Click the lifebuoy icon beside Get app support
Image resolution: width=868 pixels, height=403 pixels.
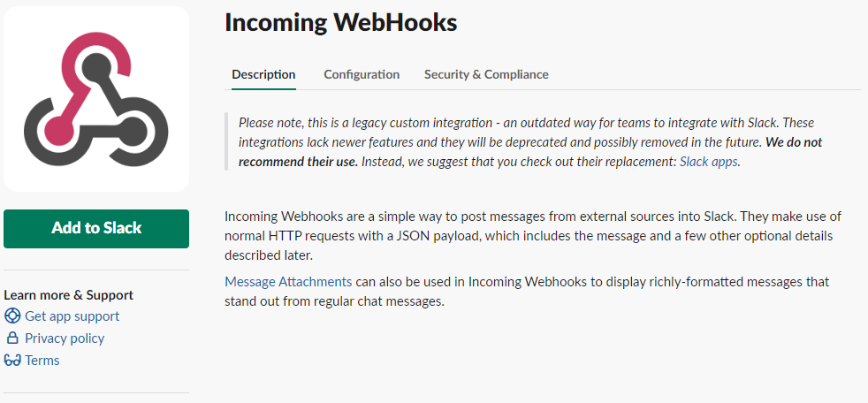pyautogui.click(x=12, y=316)
